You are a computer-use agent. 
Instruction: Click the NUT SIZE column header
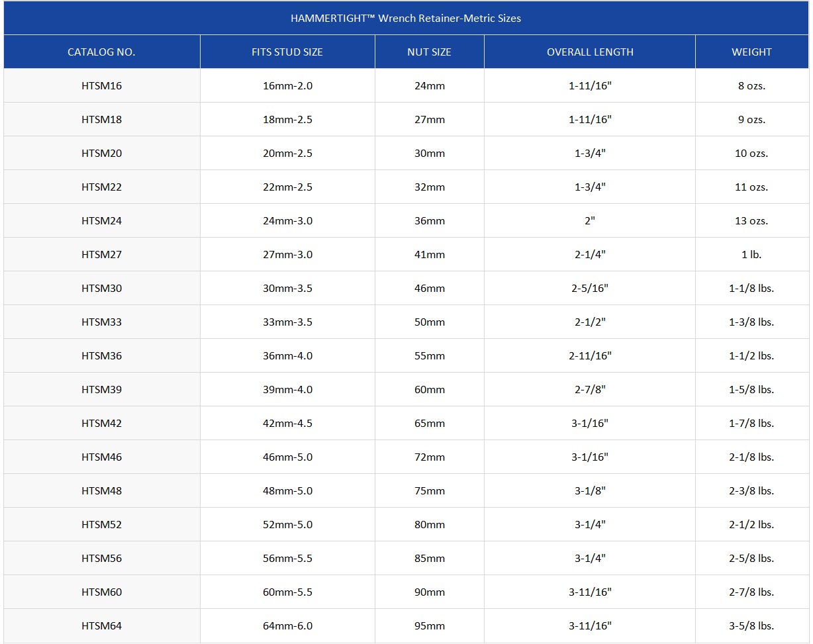click(429, 52)
